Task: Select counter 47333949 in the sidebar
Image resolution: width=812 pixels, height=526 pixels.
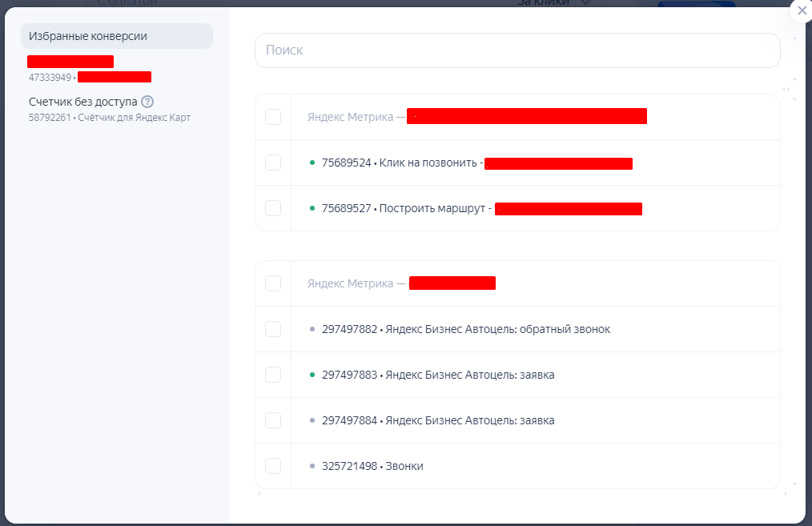Action: (88, 70)
